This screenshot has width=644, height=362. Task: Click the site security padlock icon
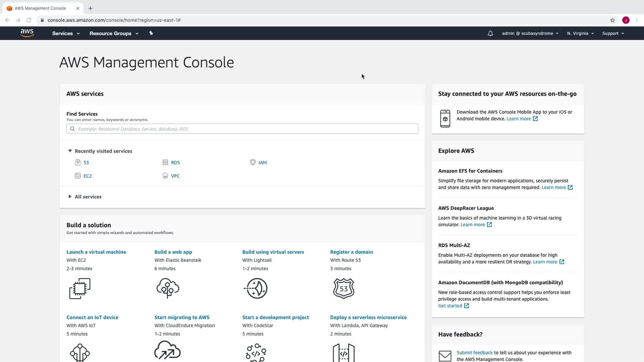(42, 20)
